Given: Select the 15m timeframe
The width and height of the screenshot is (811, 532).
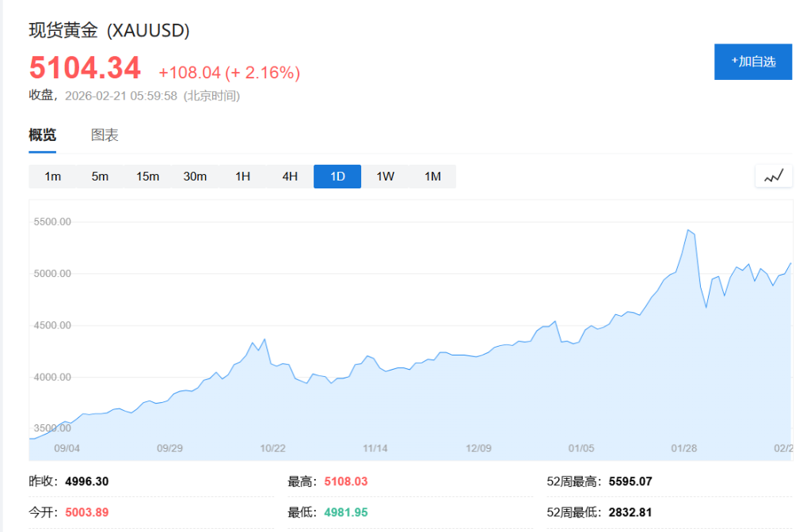Looking at the screenshot, I should [x=147, y=176].
